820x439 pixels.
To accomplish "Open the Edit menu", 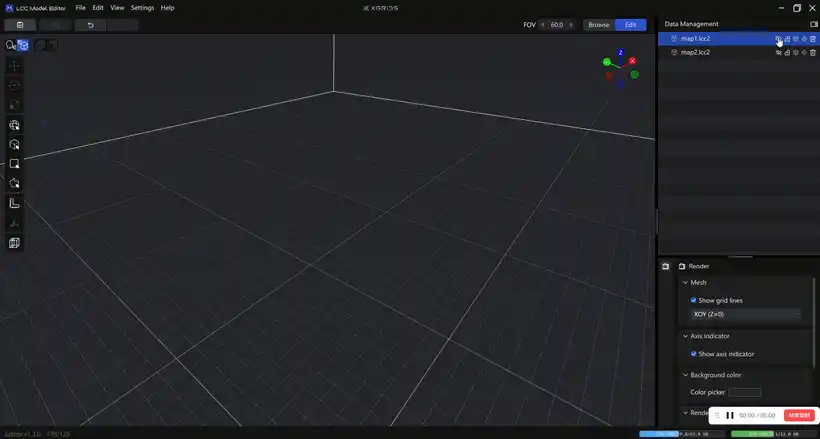I will 98,8.
